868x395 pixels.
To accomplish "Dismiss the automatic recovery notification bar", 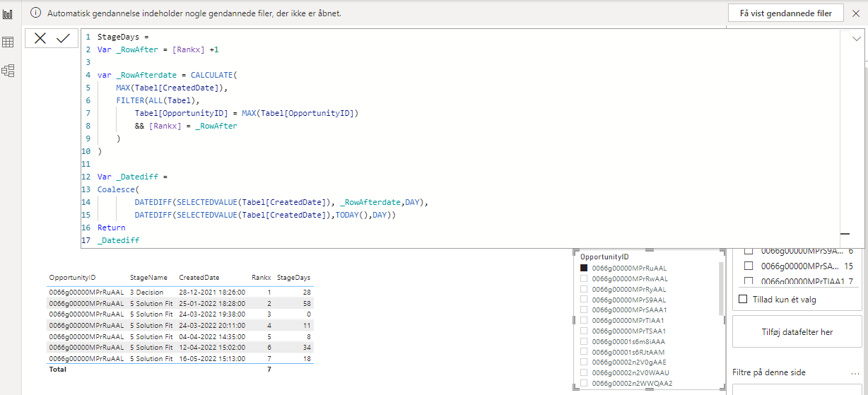I will (x=856, y=13).
